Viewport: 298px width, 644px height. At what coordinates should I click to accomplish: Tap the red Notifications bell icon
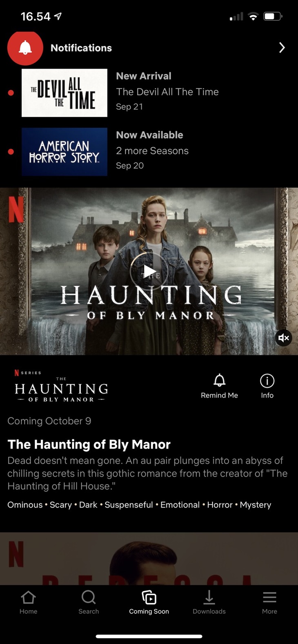[25, 48]
